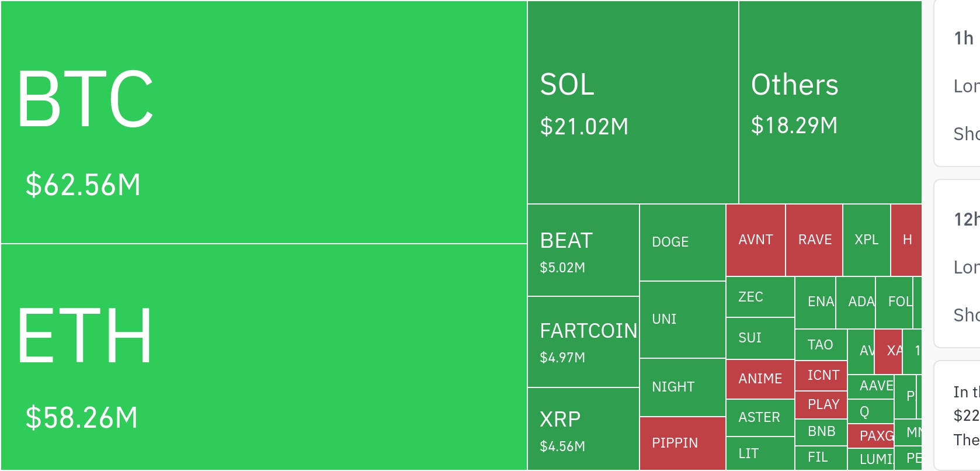Select the red ANIME tile
Viewport: 980px width, 471px height.
[x=760, y=379]
